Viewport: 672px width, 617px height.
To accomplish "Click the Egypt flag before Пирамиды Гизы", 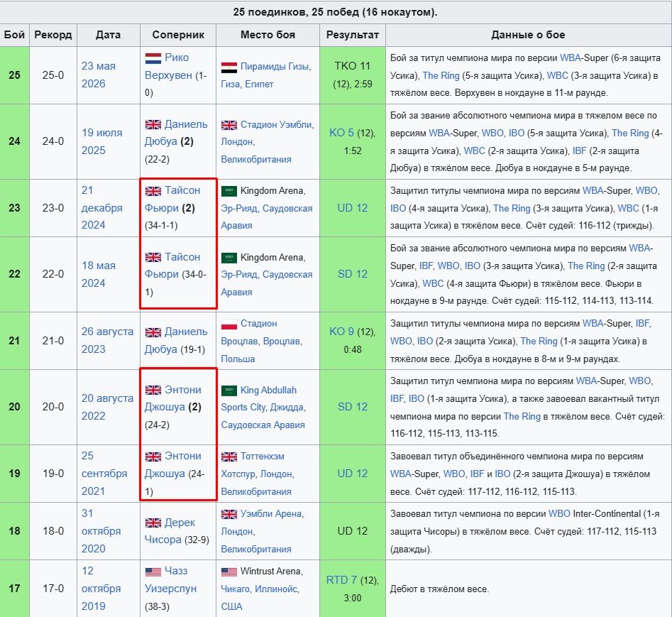I will (229, 67).
